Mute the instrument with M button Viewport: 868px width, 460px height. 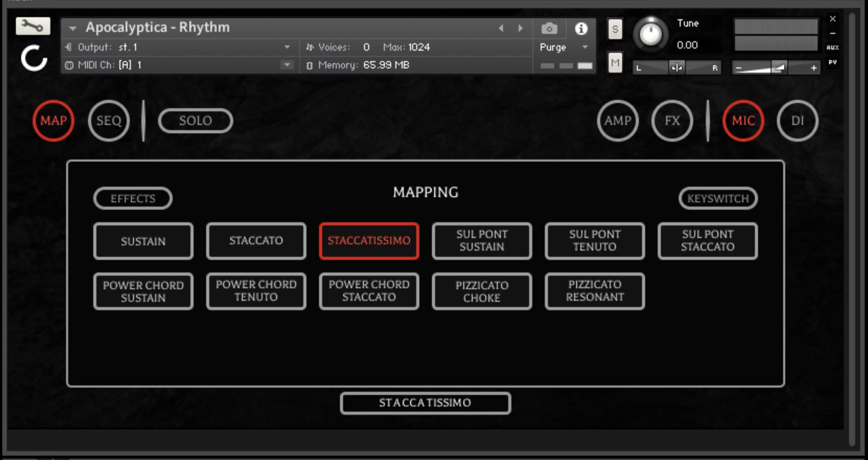615,63
